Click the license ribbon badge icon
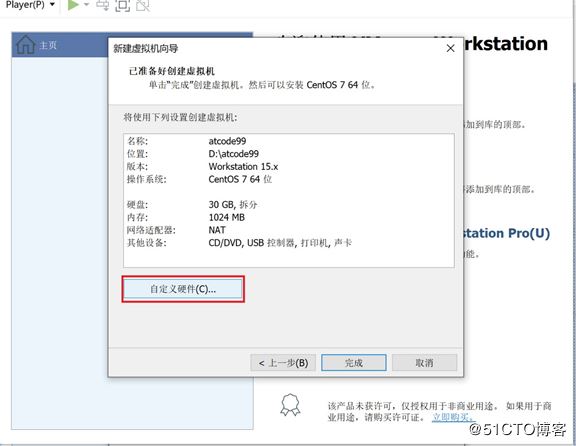The height and width of the screenshot is (446, 576). pos(290,405)
